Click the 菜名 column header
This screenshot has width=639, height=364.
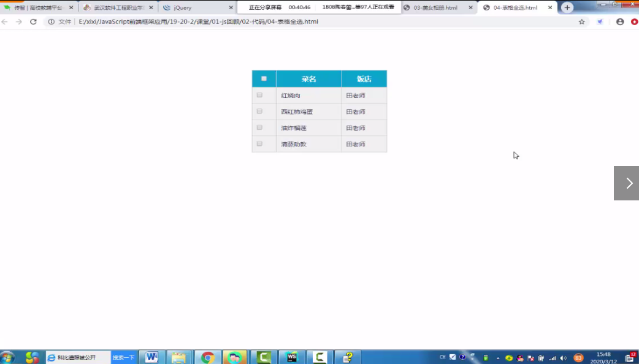tap(308, 79)
